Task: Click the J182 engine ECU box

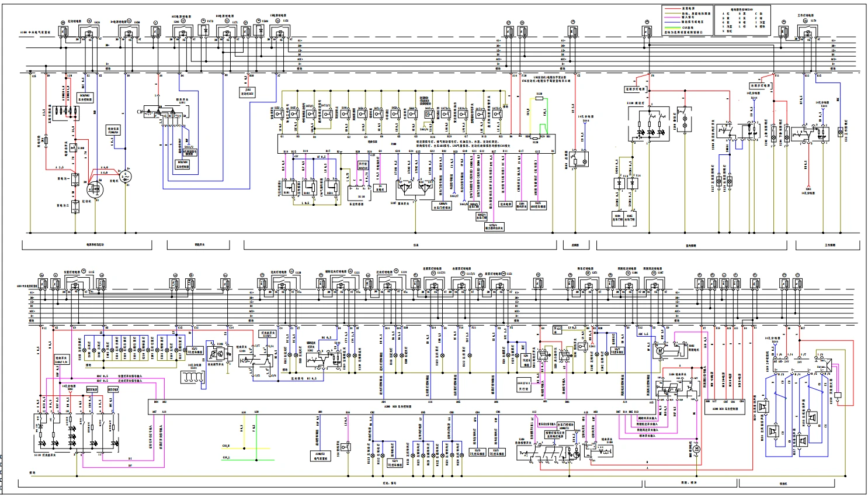Action: pyautogui.click(x=248, y=92)
